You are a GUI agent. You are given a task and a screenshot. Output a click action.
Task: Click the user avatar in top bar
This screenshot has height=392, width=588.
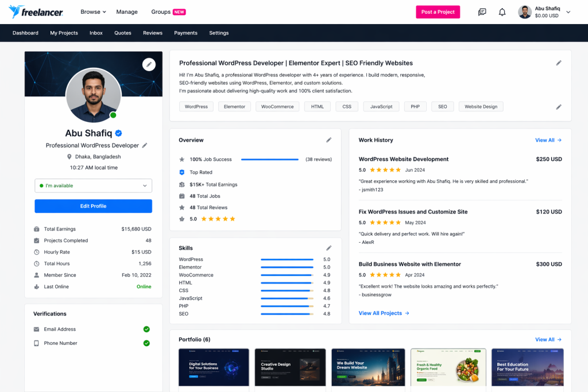(x=525, y=12)
